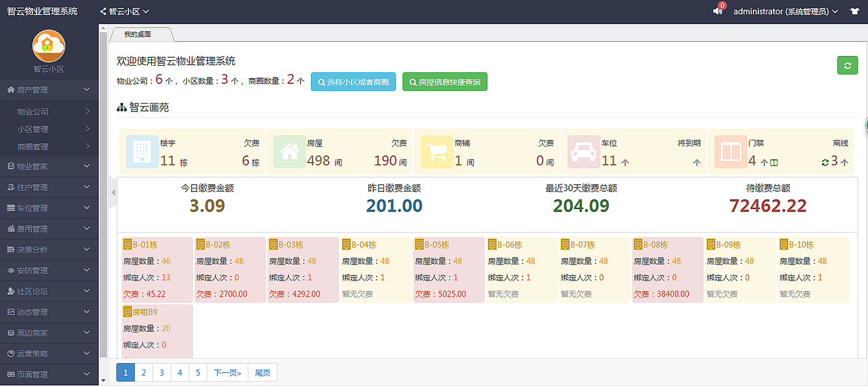
Task: Click the 下一页 next page button
Action: tap(227, 373)
